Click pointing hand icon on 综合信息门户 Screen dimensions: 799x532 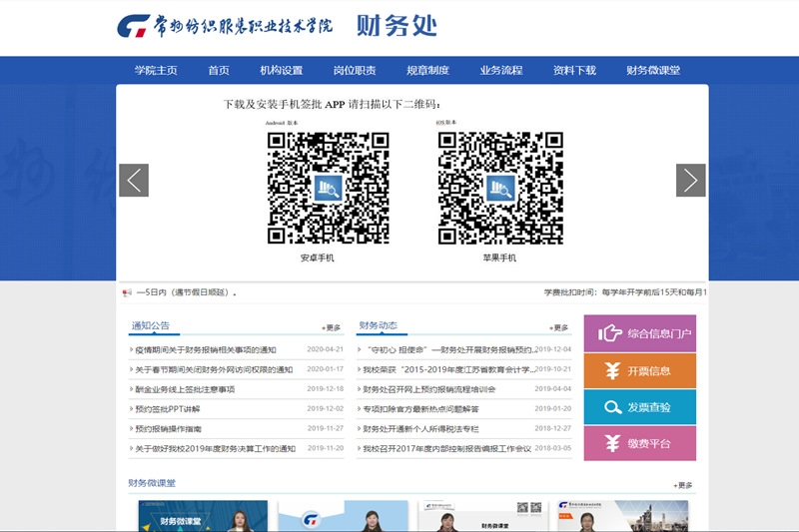point(610,333)
